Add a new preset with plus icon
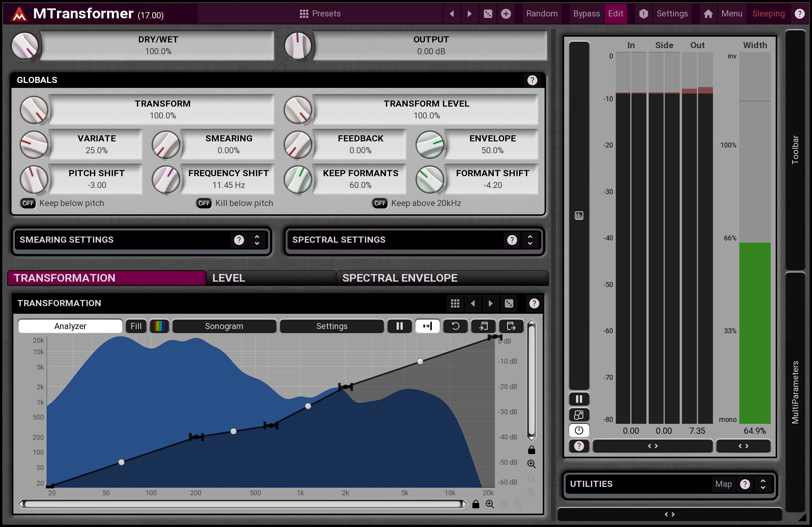 pyautogui.click(x=506, y=14)
